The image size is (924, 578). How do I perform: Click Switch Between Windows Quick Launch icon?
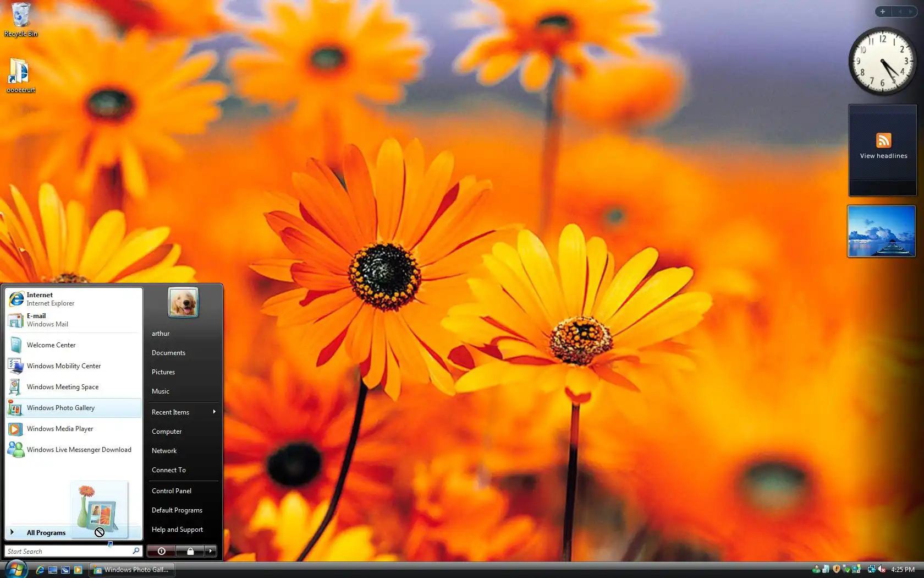pyautogui.click(x=65, y=570)
